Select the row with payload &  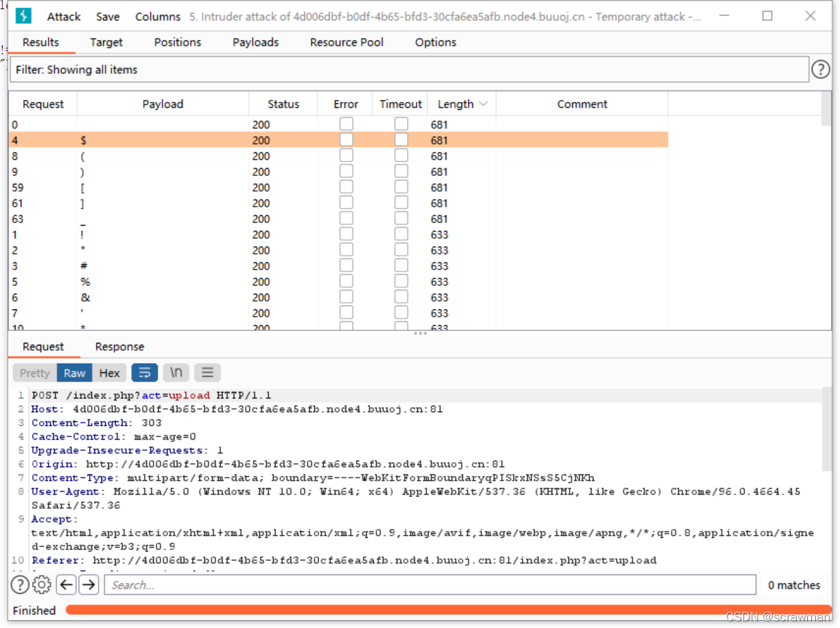[x=338, y=297]
